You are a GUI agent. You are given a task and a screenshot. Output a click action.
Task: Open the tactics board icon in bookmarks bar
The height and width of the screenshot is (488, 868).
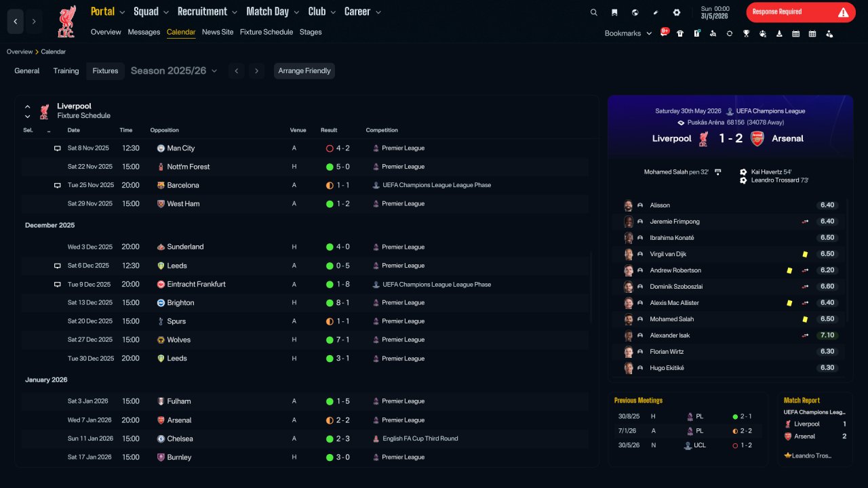(696, 33)
